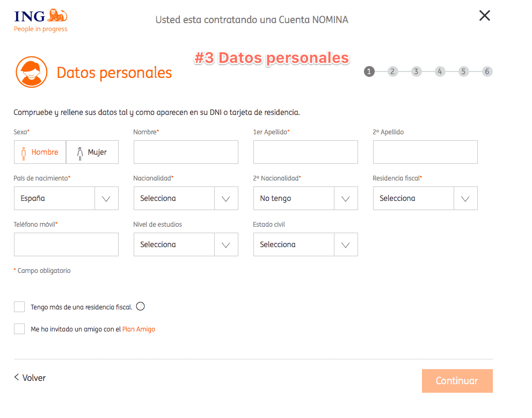Expand the Nacionalidad dropdown
This screenshot has height=418, width=532.
[x=186, y=198]
